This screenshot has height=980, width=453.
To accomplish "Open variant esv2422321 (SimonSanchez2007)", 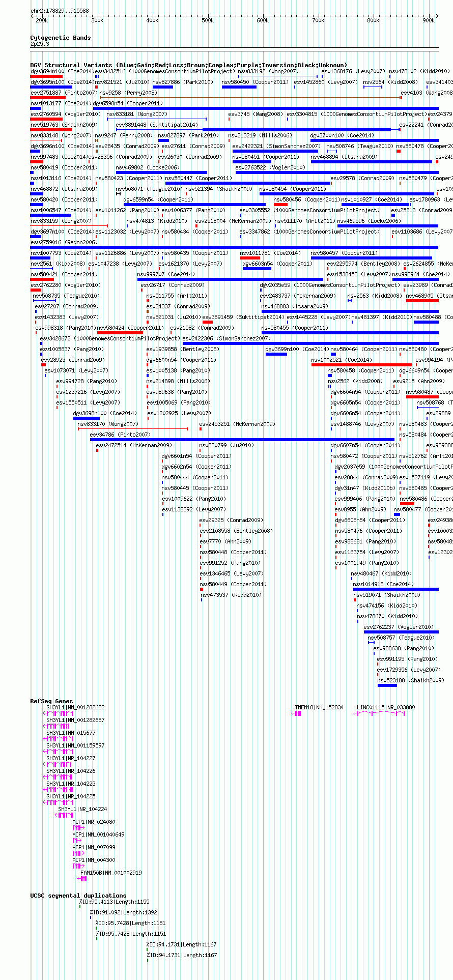I will click(x=276, y=147).
